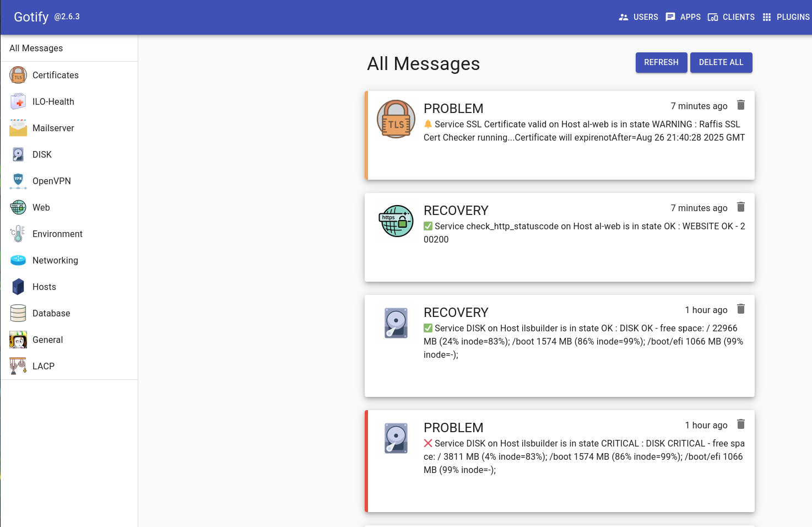The height and width of the screenshot is (527, 812).
Task: Open the Plugins page
Action: click(786, 17)
